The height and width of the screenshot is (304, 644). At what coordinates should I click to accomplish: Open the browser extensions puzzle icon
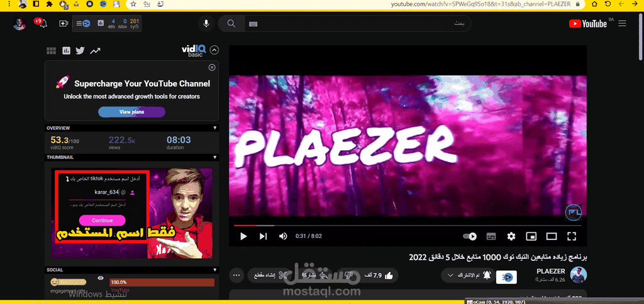coord(50,4)
